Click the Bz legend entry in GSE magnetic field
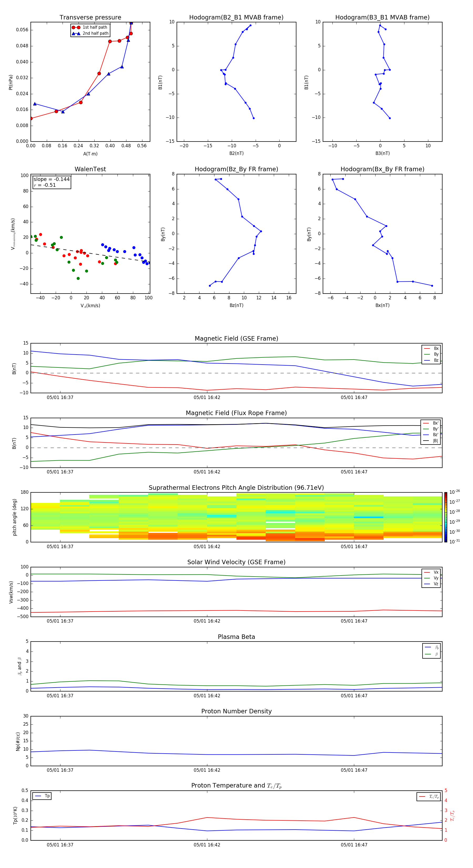The width and height of the screenshot is (473, 868). tap(431, 361)
